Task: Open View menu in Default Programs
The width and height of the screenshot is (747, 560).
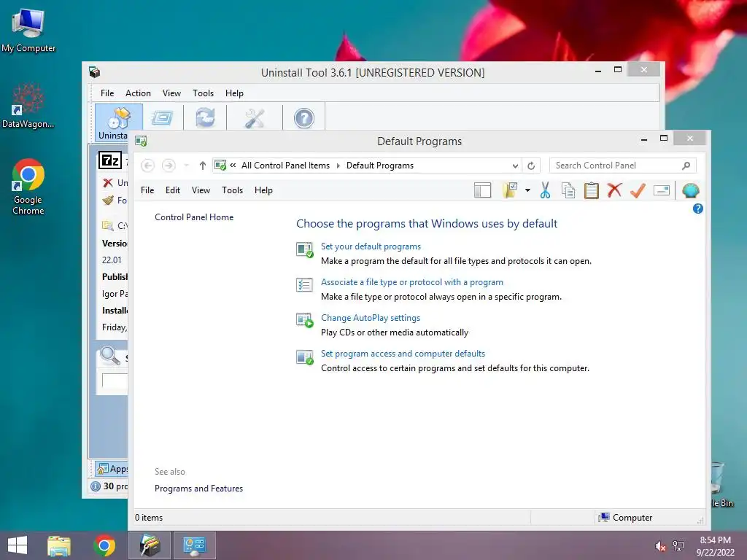Action: tap(201, 190)
